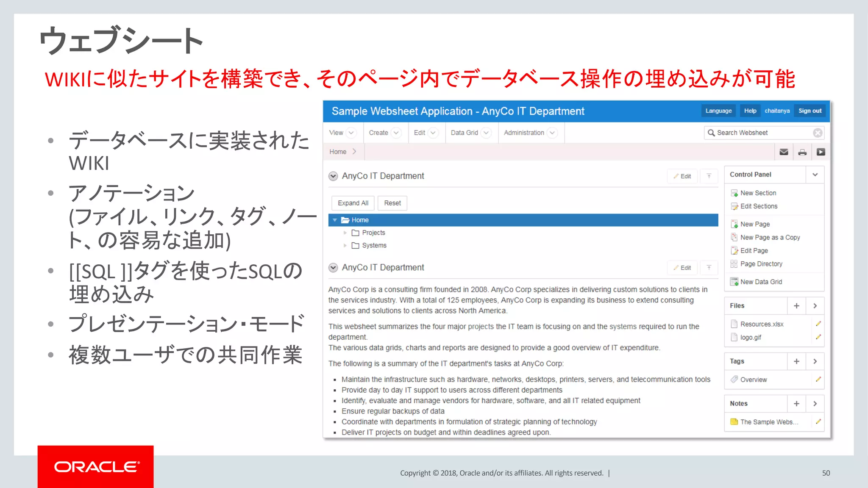
Task: Add a file with Files plus icon
Action: pos(796,306)
